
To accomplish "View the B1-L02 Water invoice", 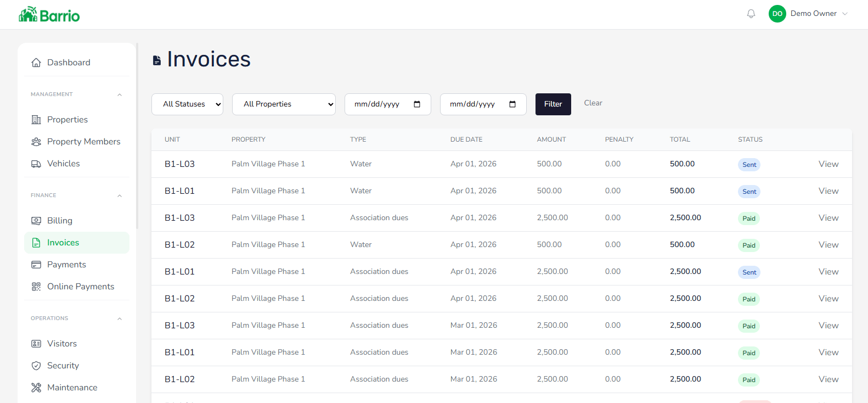I will click(828, 245).
